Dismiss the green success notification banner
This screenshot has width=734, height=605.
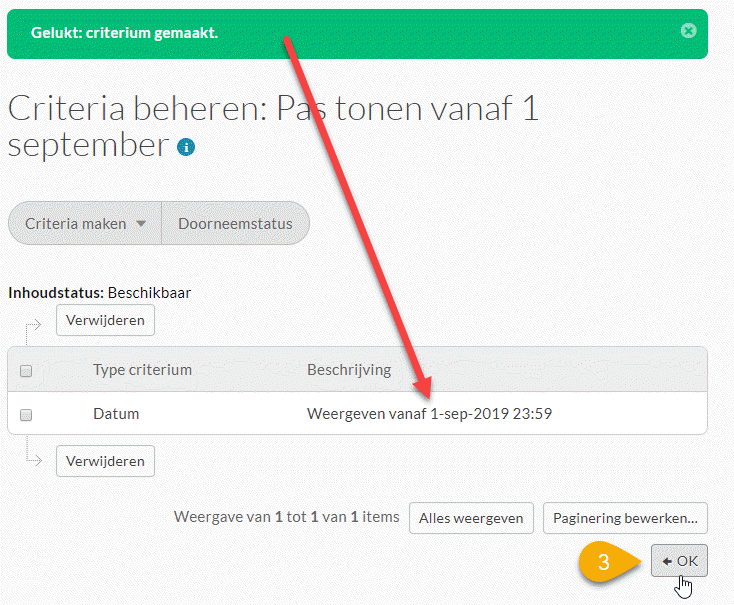[x=688, y=31]
